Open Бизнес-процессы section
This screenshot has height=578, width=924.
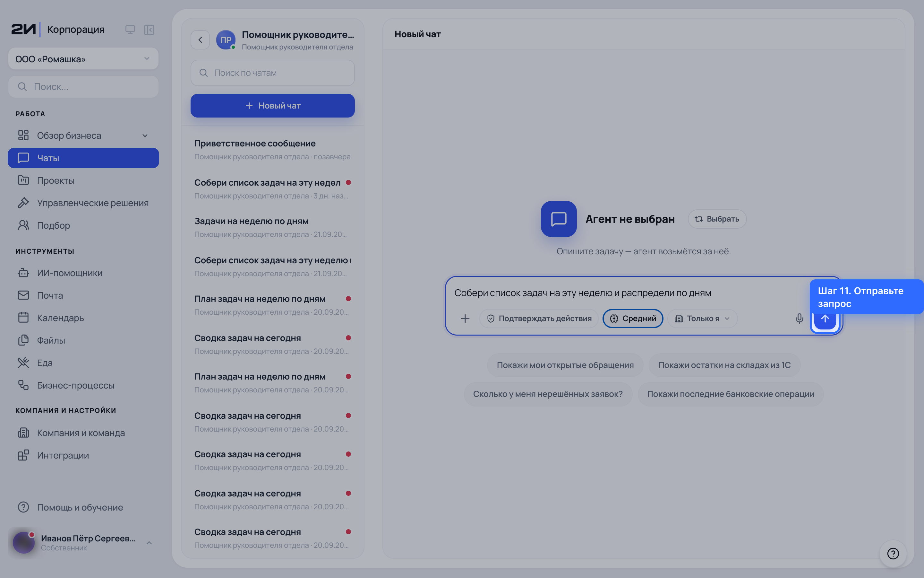pos(83,385)
